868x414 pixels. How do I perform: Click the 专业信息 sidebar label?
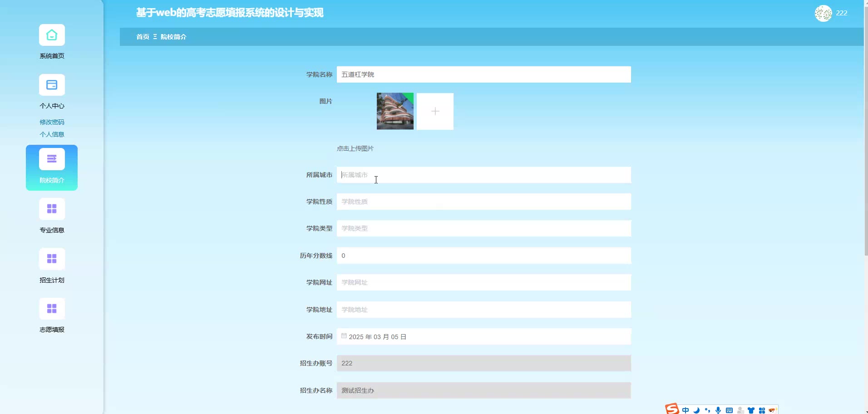point(52,230)
